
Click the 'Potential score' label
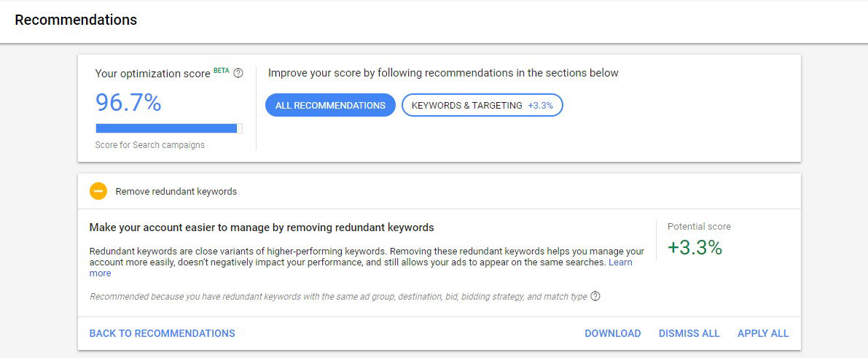point(699,227)
